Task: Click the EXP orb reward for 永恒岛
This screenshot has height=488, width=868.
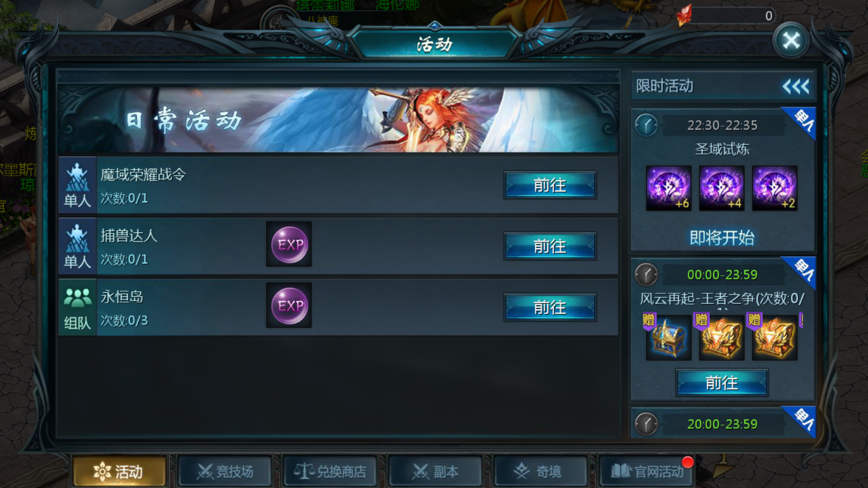Action: tap(289, 306)
